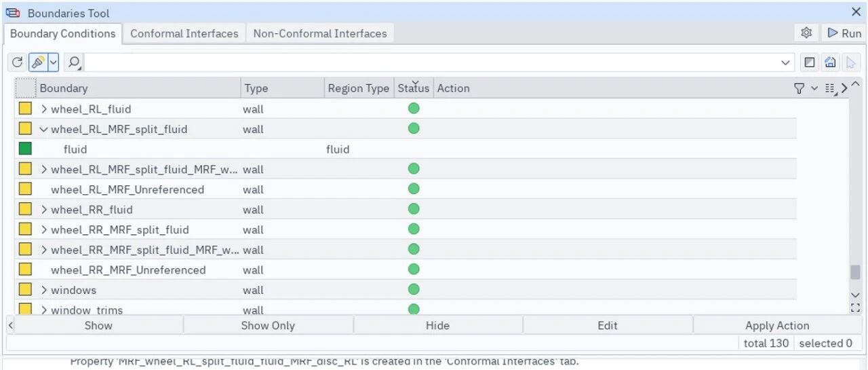Click the Apply Action button
This screenshot has height=370, width=868.
point(777,325)
